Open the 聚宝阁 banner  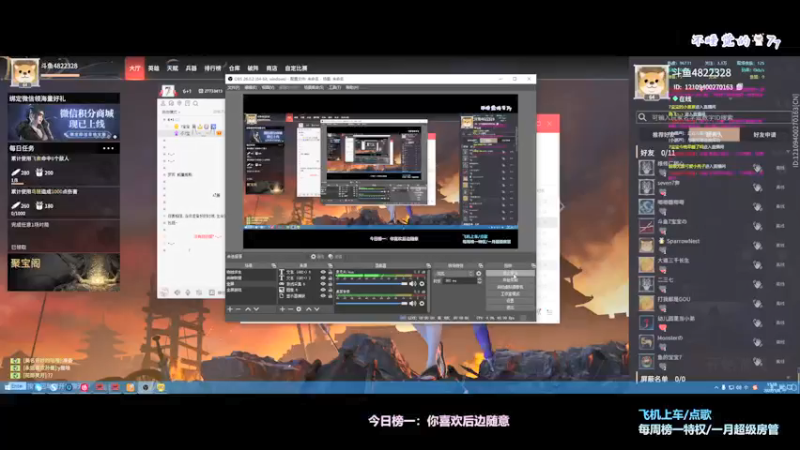pyautogui.click(x=64, y=272)
